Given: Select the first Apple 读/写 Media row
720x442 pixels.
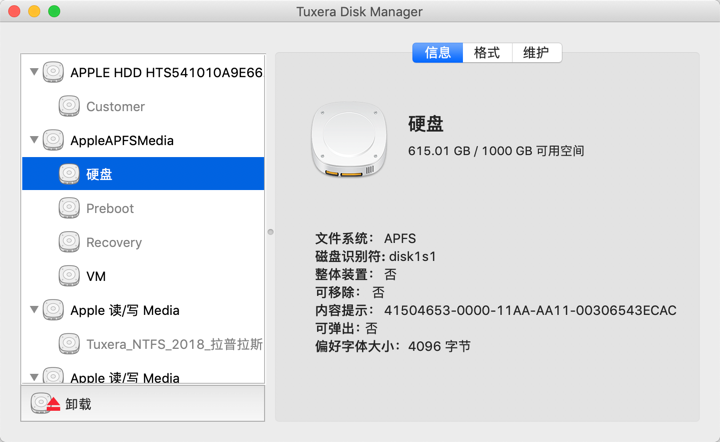Looking at the screenshot, I should 143,310.
